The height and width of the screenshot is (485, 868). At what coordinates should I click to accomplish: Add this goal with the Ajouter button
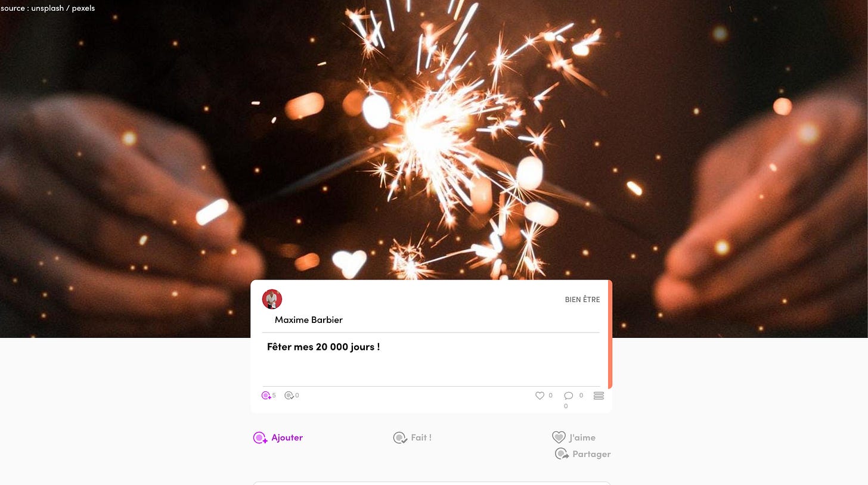pos(278,438)
